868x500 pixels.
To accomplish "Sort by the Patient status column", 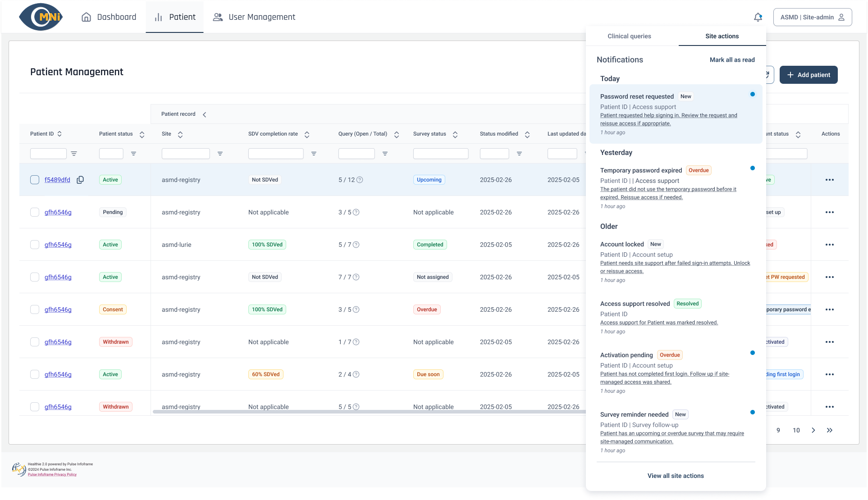I will coord(142,134).
